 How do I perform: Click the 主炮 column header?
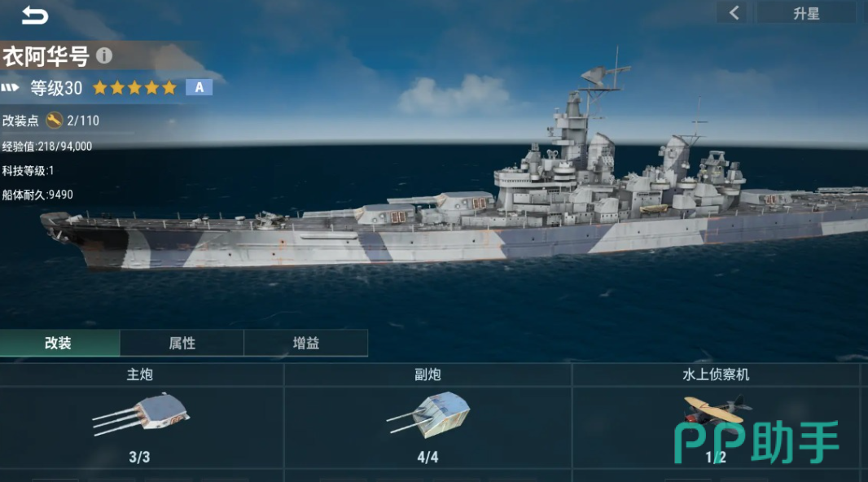click(140, 375)
